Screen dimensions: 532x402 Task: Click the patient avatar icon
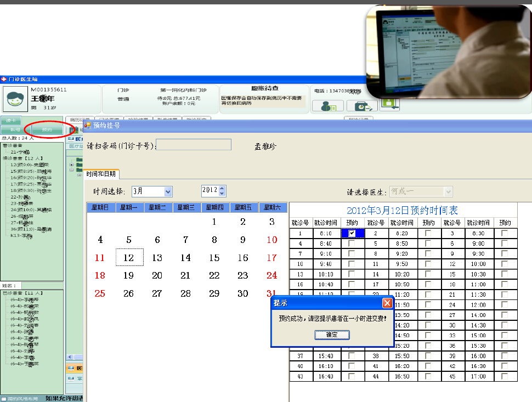click(x=15, y=99)
